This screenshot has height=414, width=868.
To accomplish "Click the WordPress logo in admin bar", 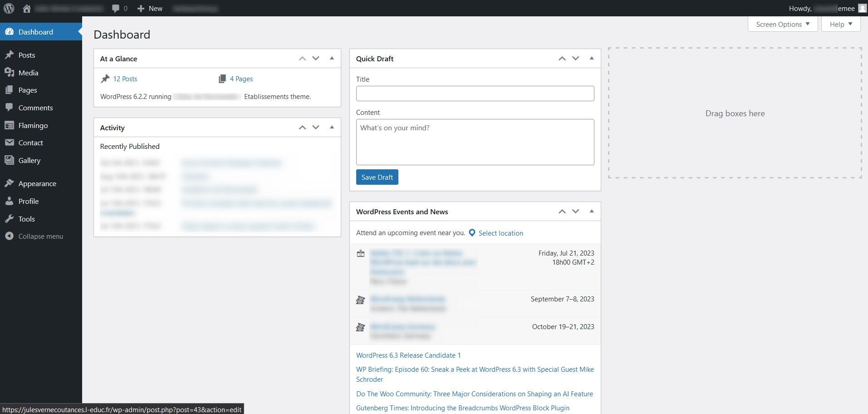I will pos(9,8).
